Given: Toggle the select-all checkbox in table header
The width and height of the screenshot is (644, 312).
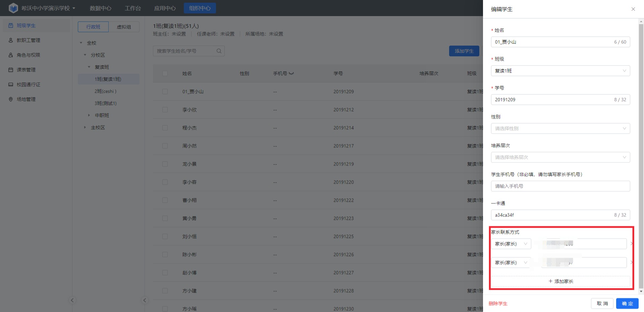Looking at the screenshot, I should 165,73.
